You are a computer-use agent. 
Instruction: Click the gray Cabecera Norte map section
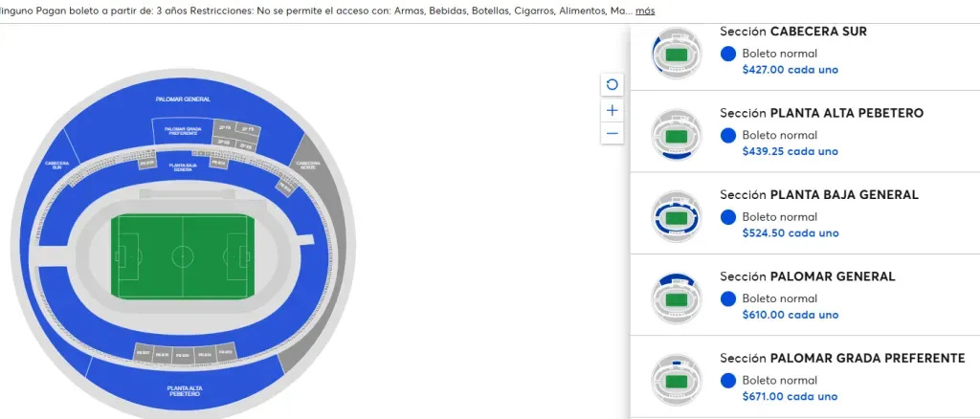(x=309, y=165)
